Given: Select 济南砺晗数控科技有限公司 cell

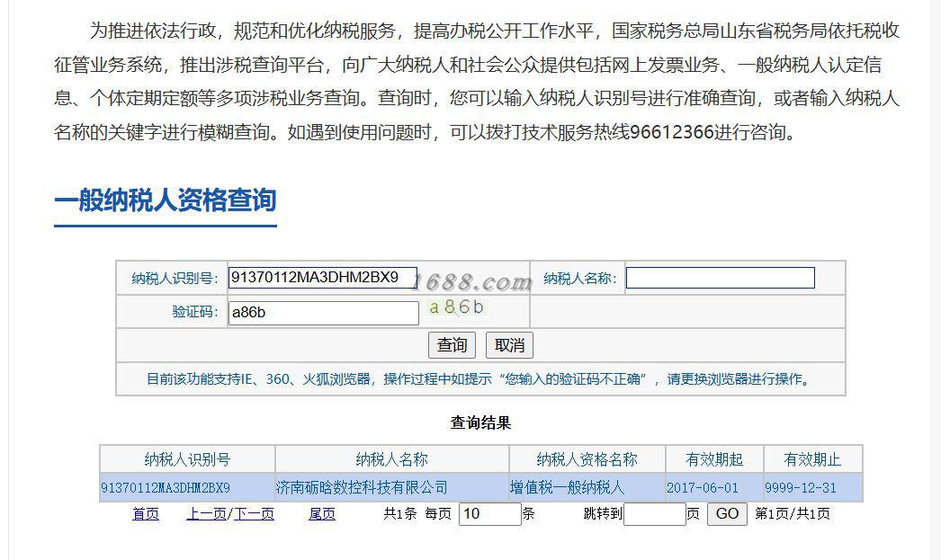Looking at the screenshot, I should [x=392, y=487].
